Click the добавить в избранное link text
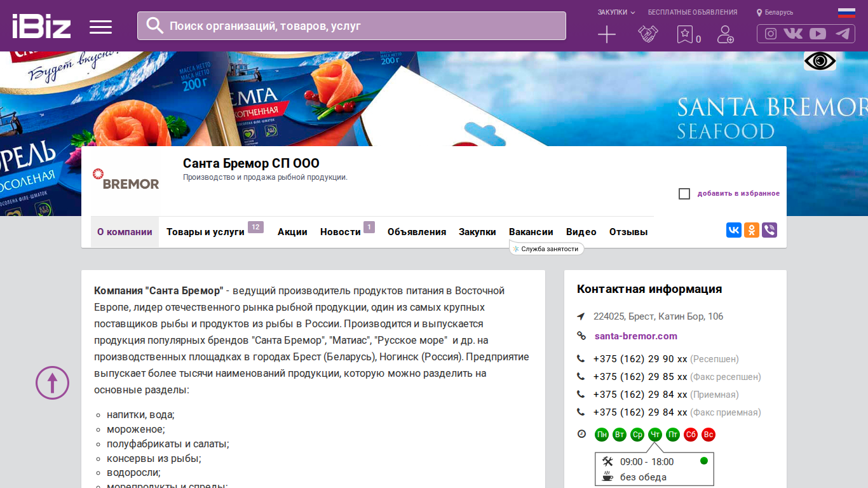868x488 pixels. [738, 194]
